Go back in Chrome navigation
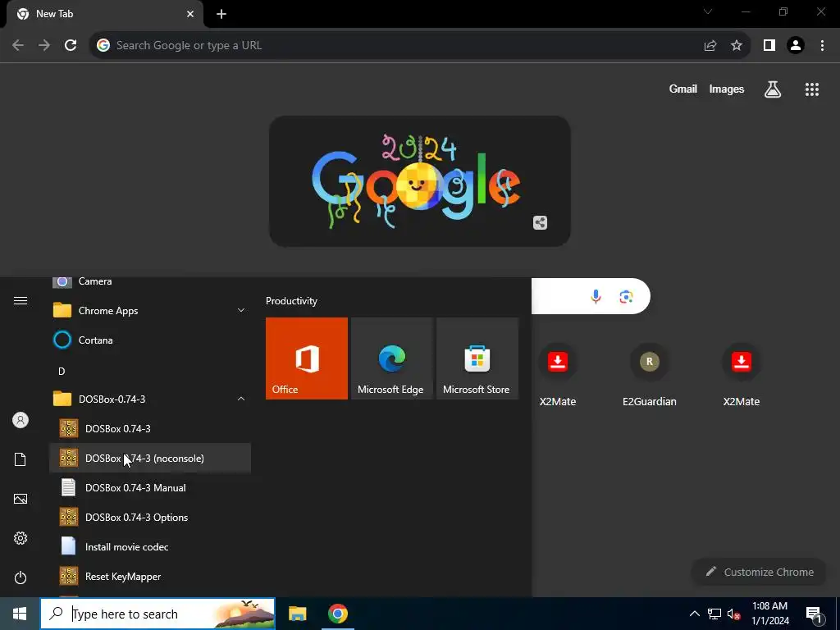The image size is (840, 630). click(x=18, y=46)
